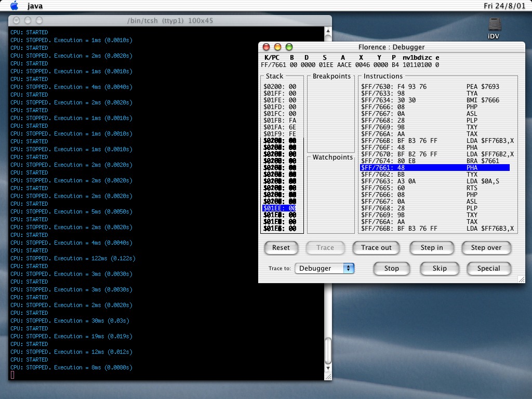The image size is (532, 399).
Task: Click the /bin/tcsh terminal window title bar
Action: [170, 21]
